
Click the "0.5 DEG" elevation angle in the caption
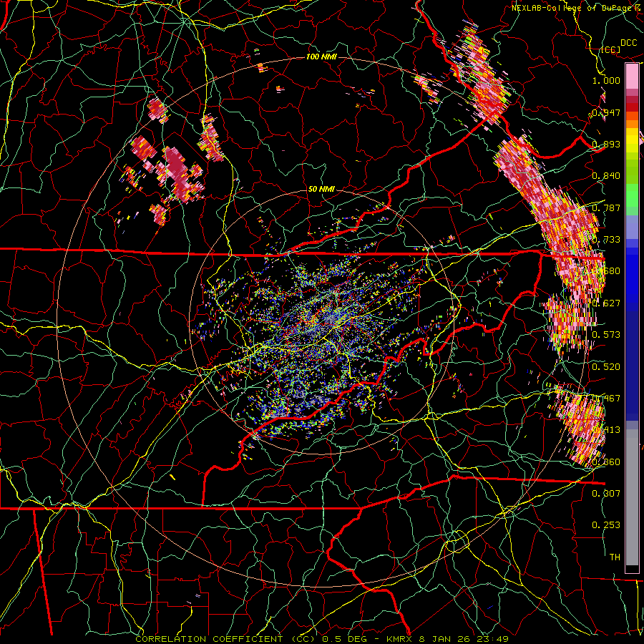(345, 639)
